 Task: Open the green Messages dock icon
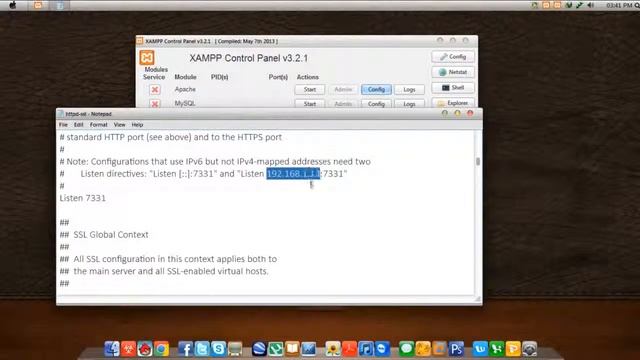(406, 349)
